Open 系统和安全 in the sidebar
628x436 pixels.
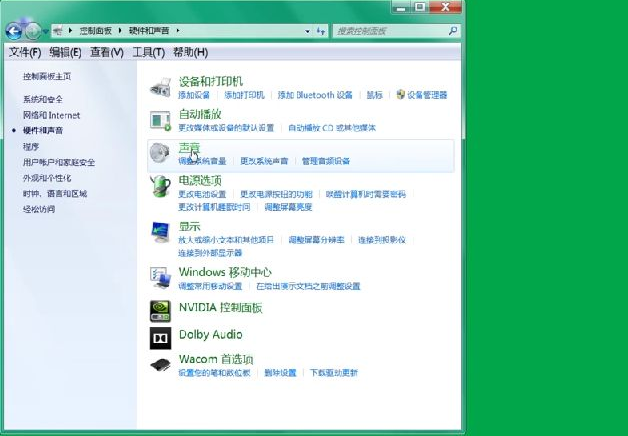point(43,99)
